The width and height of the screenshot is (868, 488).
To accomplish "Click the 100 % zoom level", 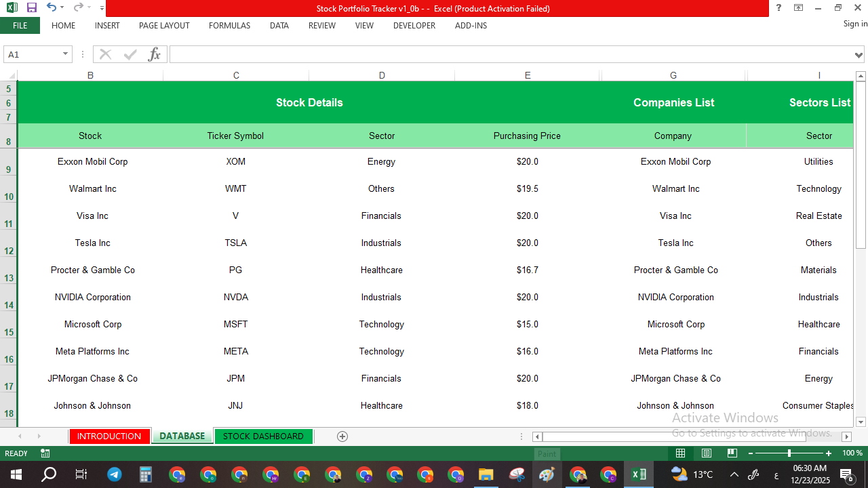I will 852,453.
